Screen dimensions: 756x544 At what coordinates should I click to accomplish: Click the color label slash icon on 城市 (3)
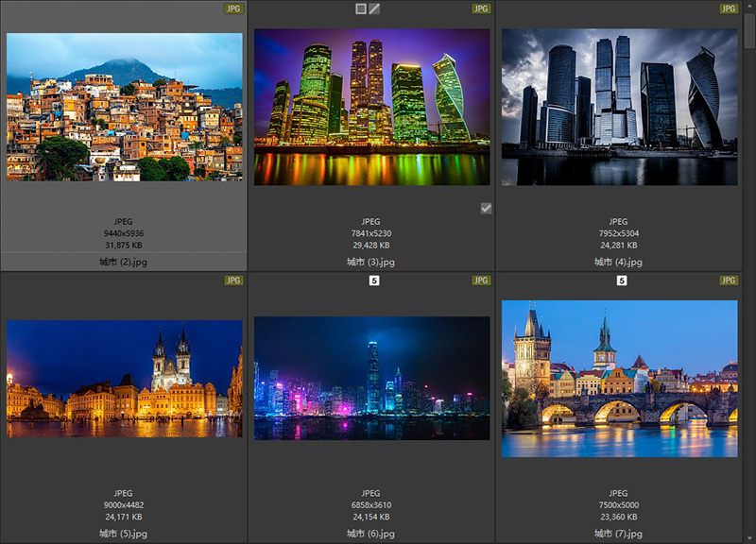[x=374, y=8]
